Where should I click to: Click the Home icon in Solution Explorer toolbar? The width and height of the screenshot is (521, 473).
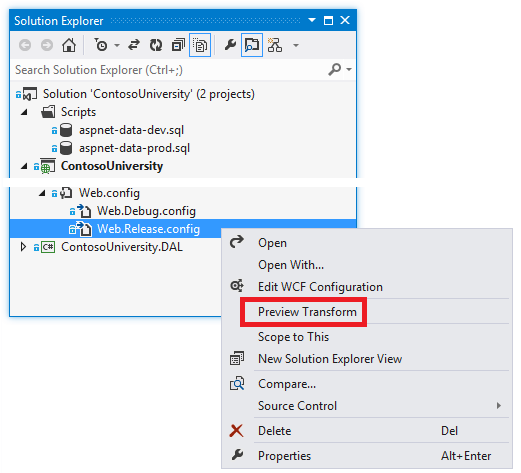tap(69, 45)
